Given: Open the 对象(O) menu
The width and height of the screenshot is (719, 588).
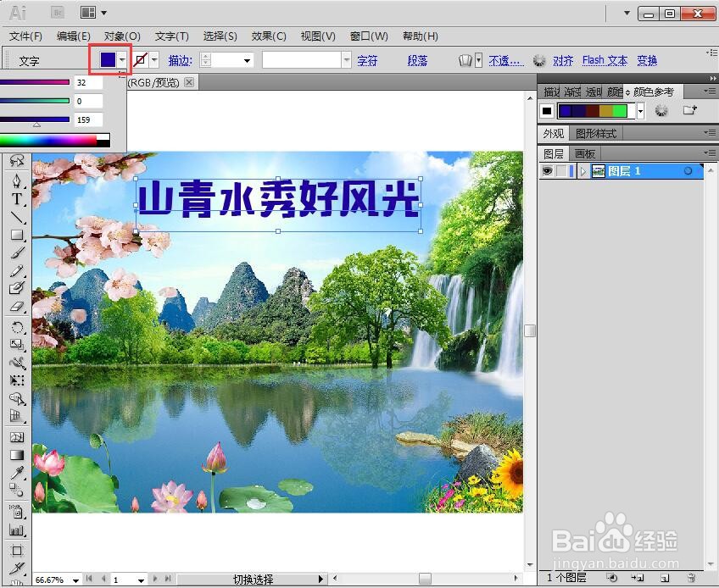Looking at the screenshot, I should click(122, 36).
